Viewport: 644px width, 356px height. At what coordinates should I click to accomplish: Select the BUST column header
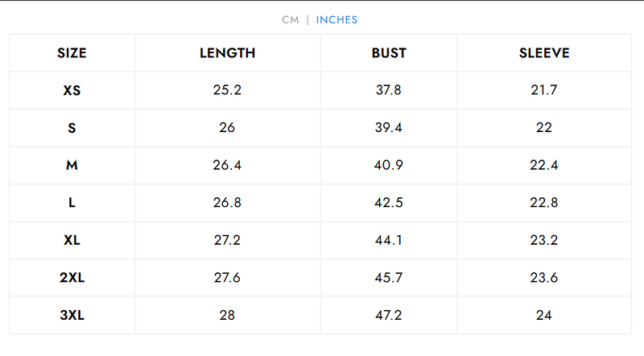coord(389,53)
